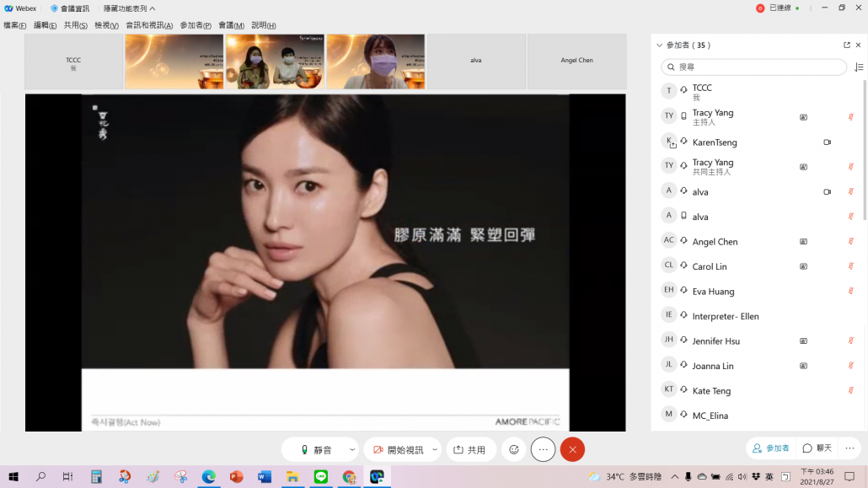Click the 共用 share button
The height and width of the screenshot is (488, 868).
[x=470, y=450]
